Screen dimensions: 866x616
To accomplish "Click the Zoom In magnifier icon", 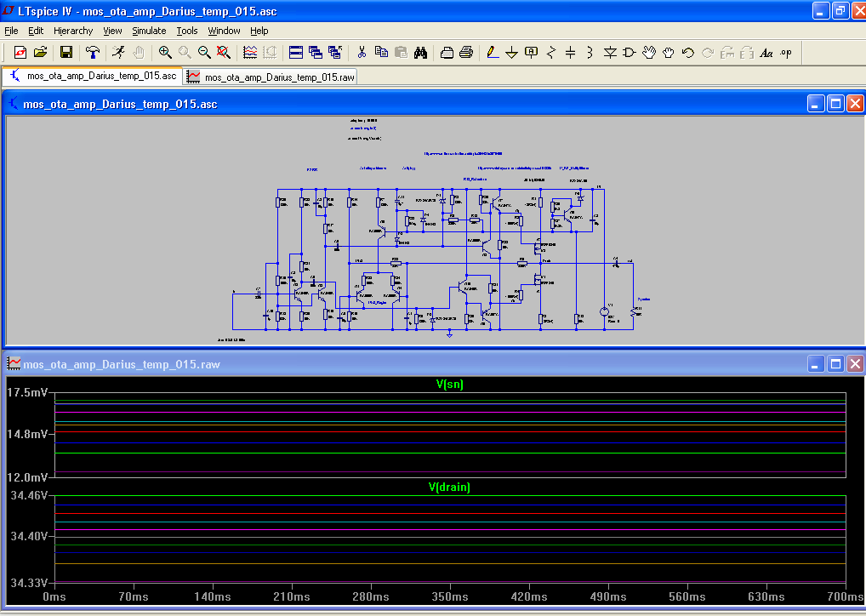I will 164,53.
